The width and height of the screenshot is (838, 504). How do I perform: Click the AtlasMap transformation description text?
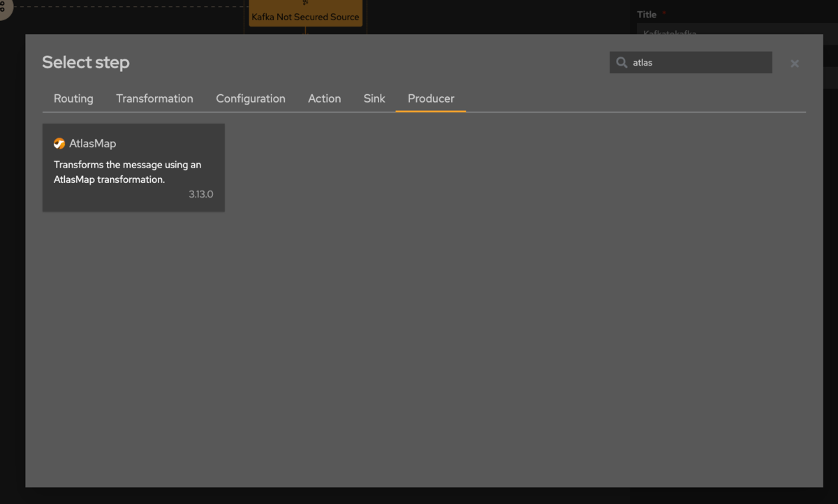tap(127, 172)
